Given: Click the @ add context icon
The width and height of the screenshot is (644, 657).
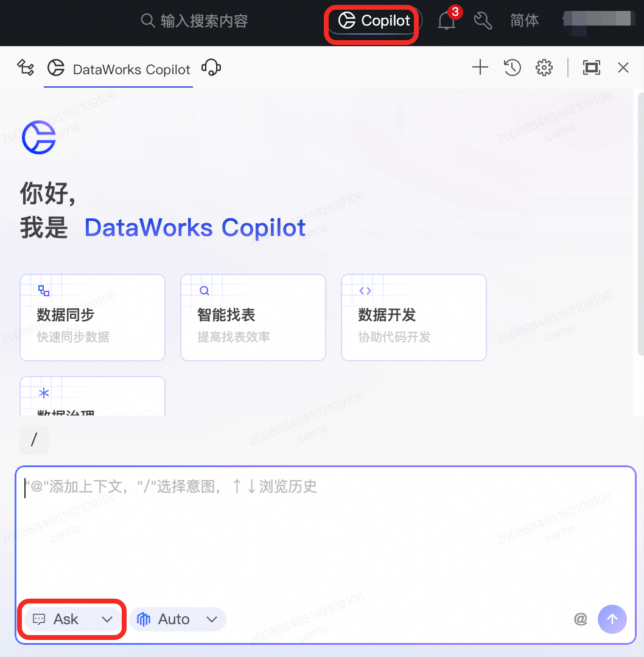Looking at the screenshot, I should (x=580, y=619).
